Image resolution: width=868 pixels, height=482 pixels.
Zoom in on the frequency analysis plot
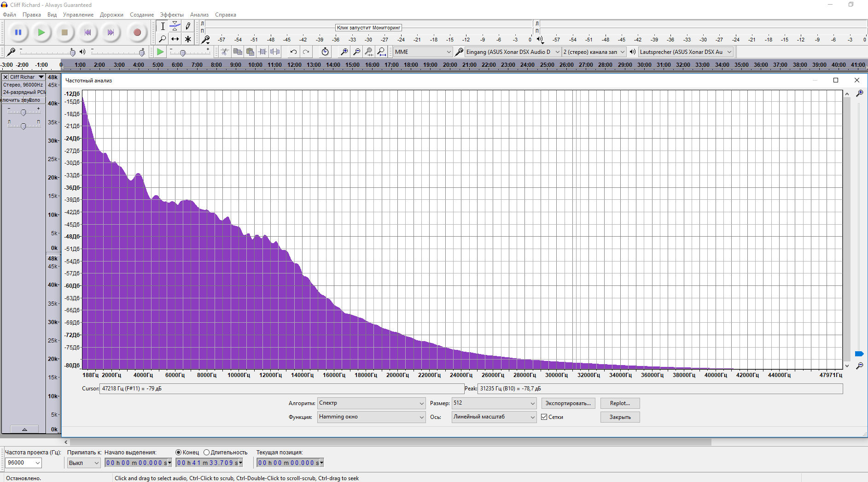click(x=859, y=93)
